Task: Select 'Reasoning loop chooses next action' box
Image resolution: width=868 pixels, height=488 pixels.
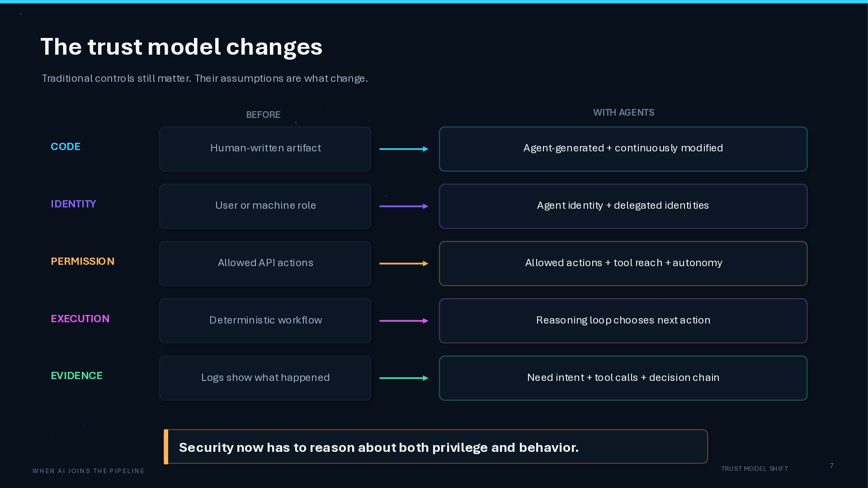Action: point(623,321)
